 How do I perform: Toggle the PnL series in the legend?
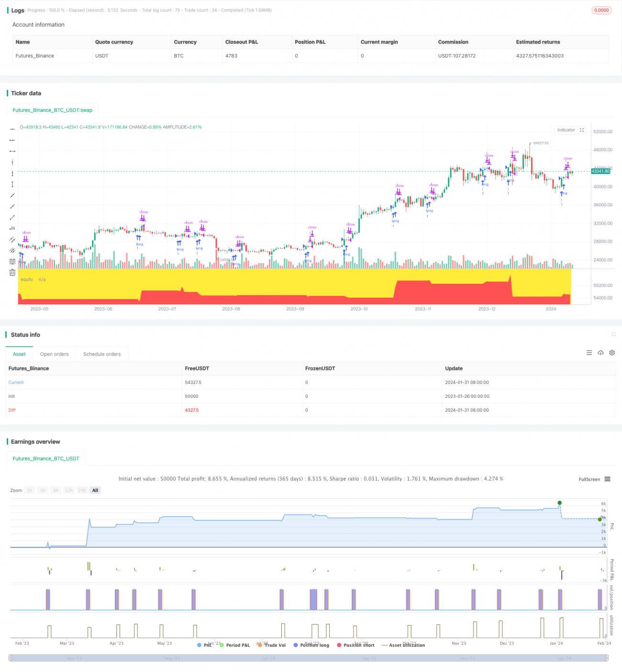[x=204, y=645]
